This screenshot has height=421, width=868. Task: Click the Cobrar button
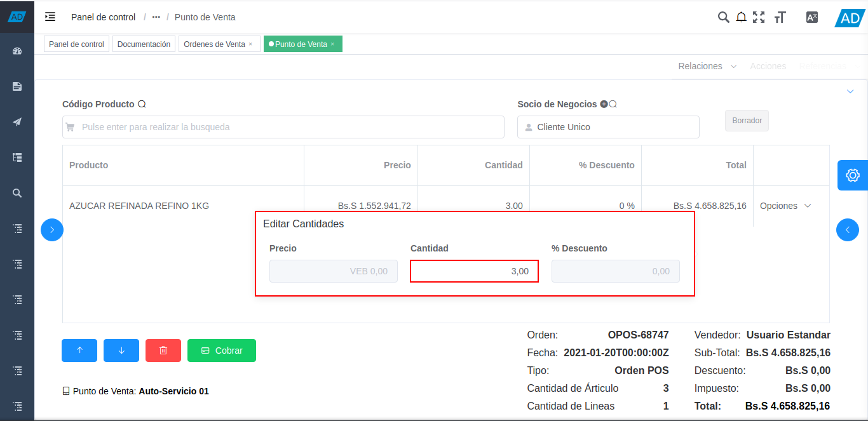click(x=222, y=351)
